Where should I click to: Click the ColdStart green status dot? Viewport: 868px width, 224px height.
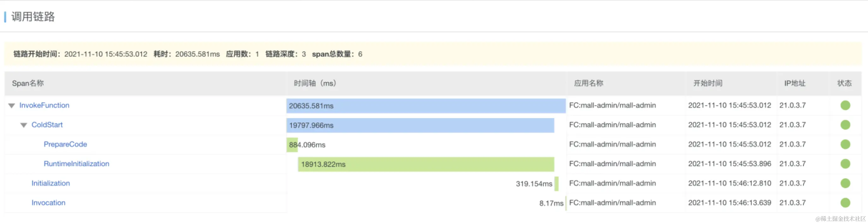(845, 125)
